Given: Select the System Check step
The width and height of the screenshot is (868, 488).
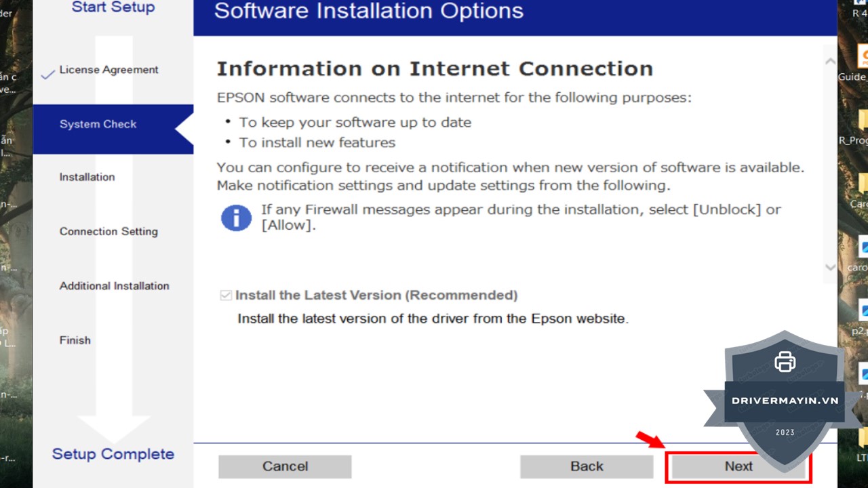Looking at the screenshot, I should coord(98,125).
